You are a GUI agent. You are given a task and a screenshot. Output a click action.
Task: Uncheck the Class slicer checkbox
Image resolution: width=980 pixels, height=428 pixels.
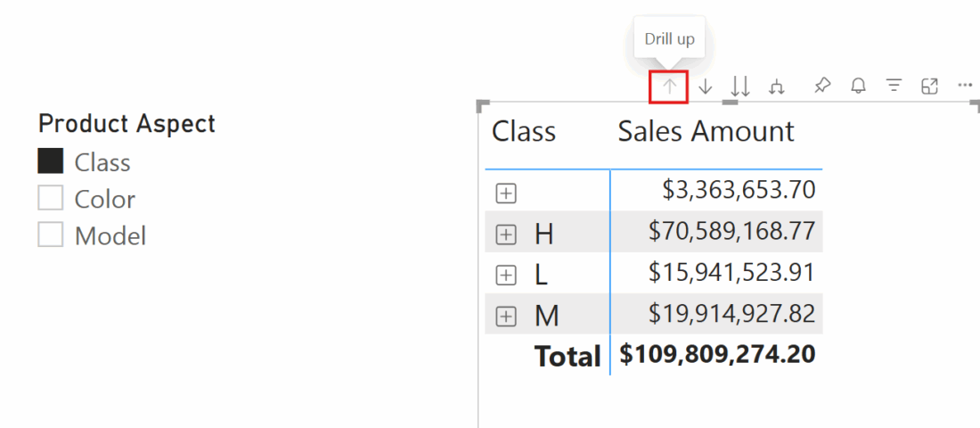point(51,161)
